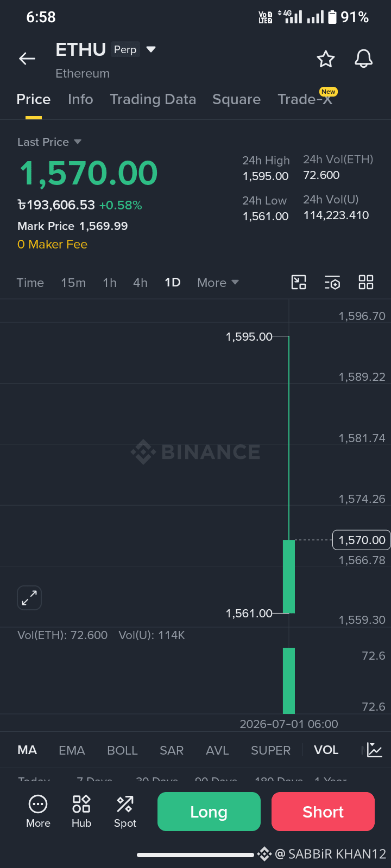
Task: Open the indicator chart icon beside VOL
Action: 375,750
